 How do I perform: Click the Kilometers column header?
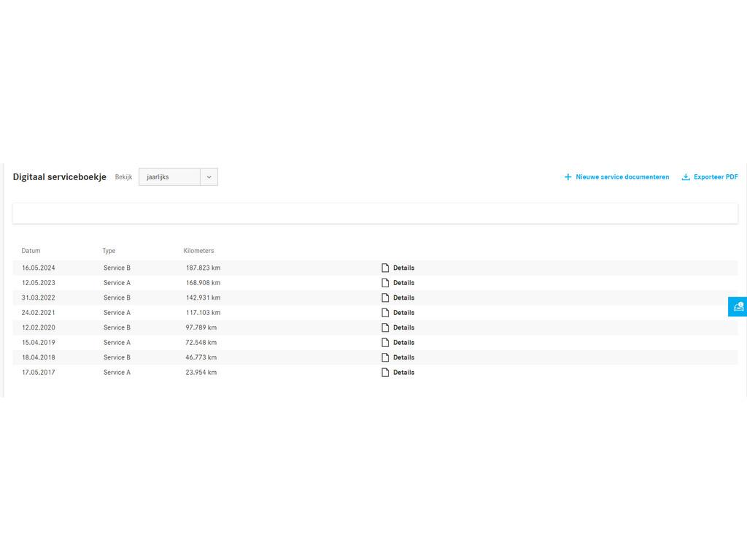click(x=198, y=251)
